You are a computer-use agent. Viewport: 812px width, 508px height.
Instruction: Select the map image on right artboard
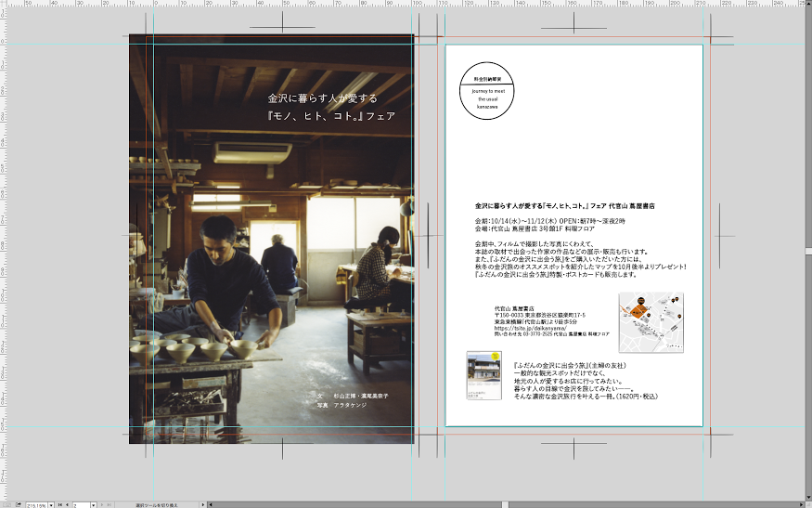(651, 322)
